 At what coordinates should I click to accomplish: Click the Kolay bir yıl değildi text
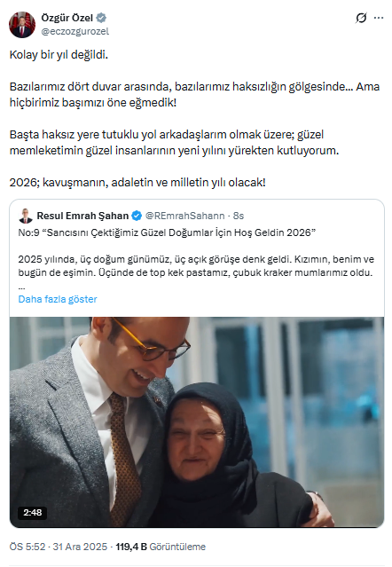59,55
